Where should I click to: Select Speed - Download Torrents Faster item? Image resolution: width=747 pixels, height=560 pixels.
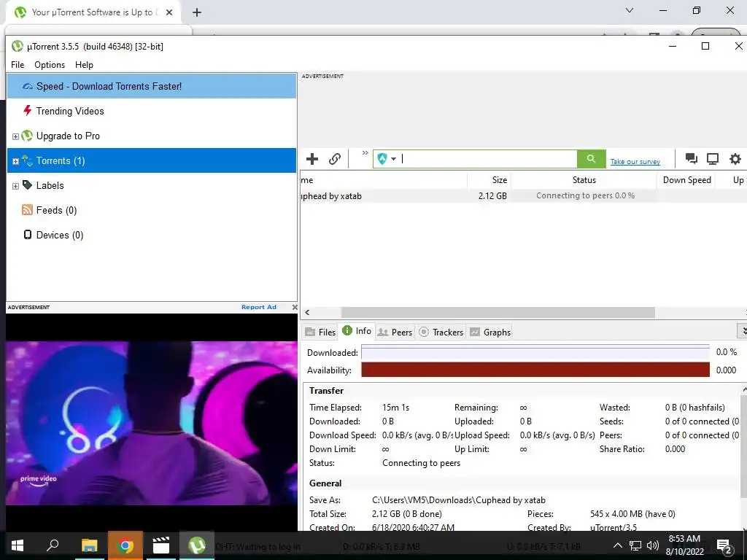(x=152, y=86)
